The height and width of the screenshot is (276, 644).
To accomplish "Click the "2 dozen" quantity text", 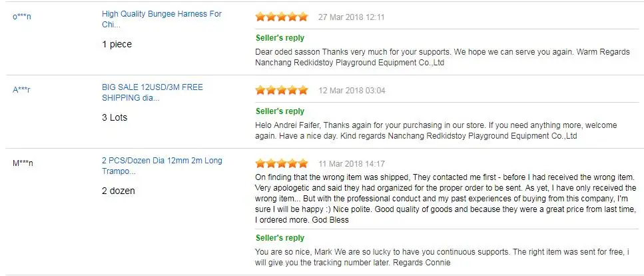I will (x=119, y=191).
